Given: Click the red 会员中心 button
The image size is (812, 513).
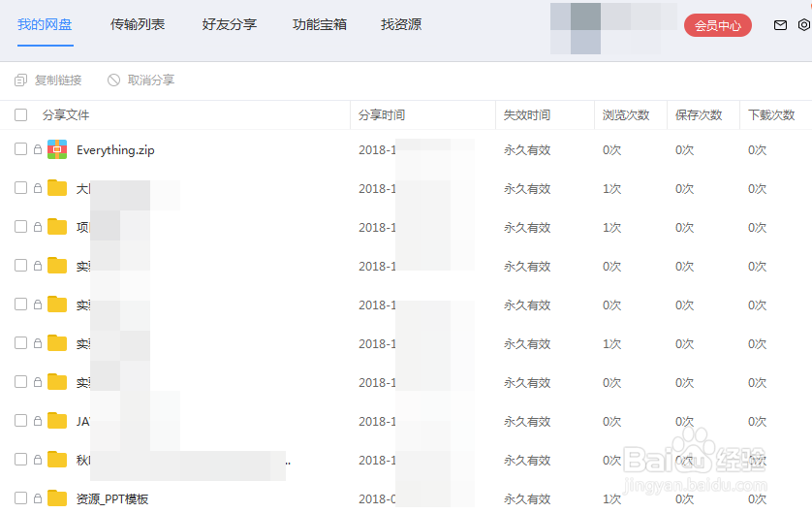Looking at the screenshot, I should tap(718, 25).
